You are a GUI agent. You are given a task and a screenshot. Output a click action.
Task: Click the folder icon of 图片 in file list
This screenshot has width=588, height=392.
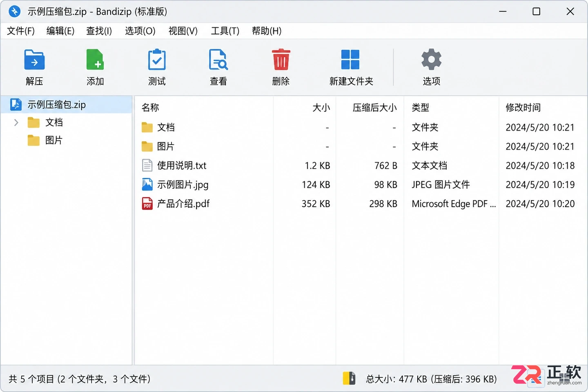pyautogui.click(x=147, y=146)
